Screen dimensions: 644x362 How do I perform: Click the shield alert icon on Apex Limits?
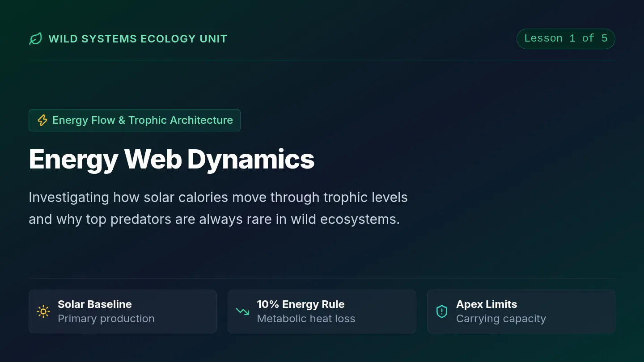click(442, 311)
